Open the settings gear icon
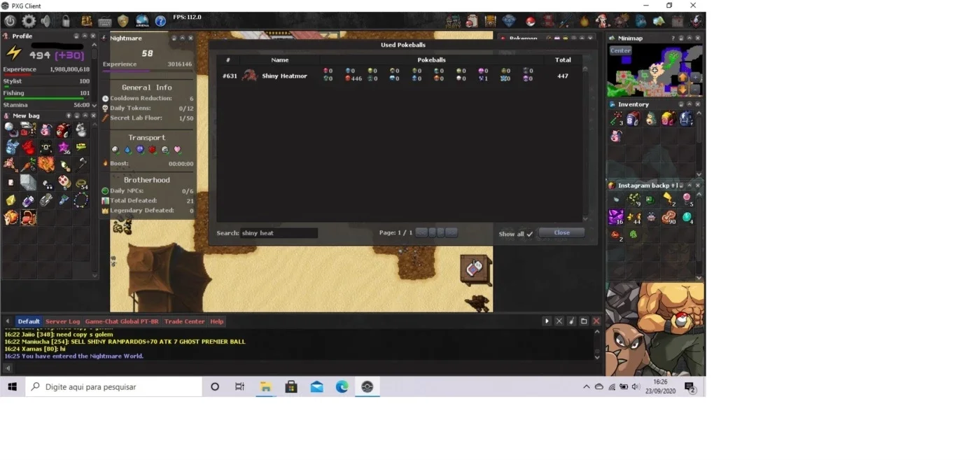980x460 pixels. click(x=29, y=22)
